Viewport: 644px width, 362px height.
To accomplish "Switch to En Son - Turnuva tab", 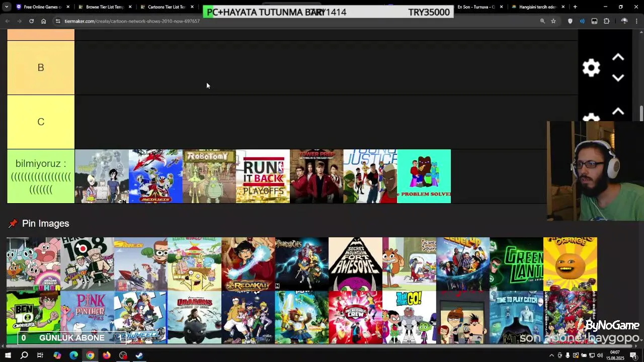I will point(476,7).
